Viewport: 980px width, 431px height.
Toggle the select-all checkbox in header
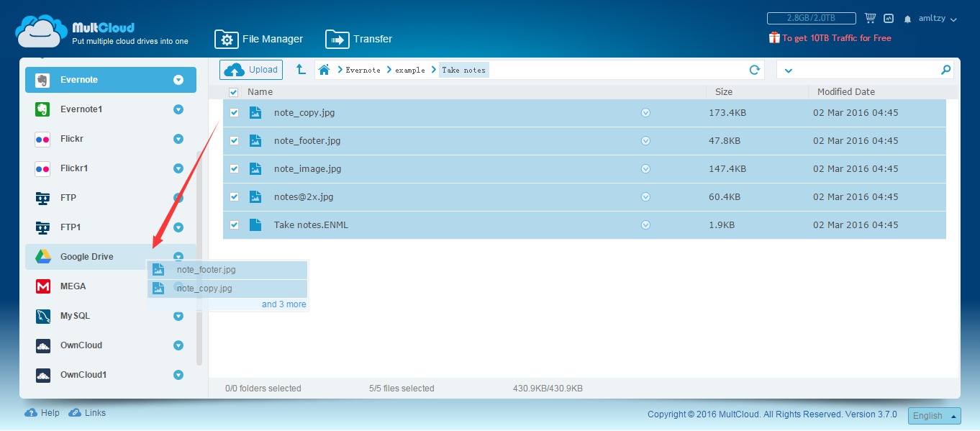233,92
